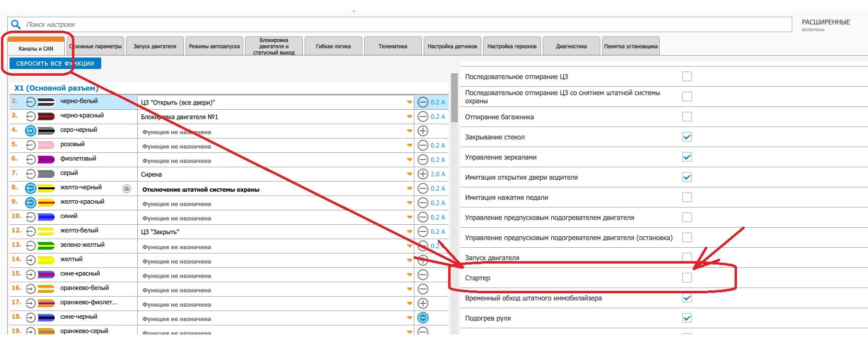Image resolution: width=868 pixels, height=357 pixels.
Task: Uncheck Управление зеркалами checkbox
Action: [x=687, y=157]
